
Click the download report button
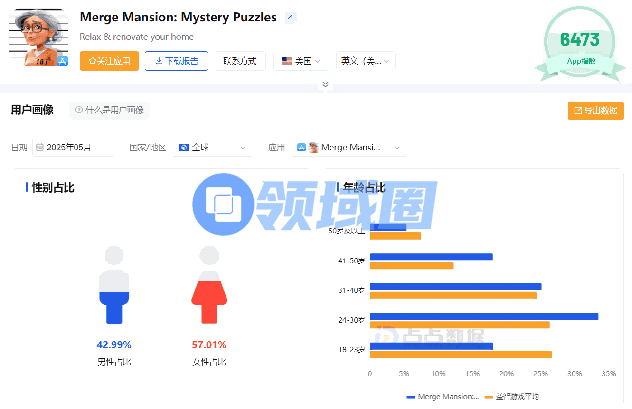click(176, 61)
